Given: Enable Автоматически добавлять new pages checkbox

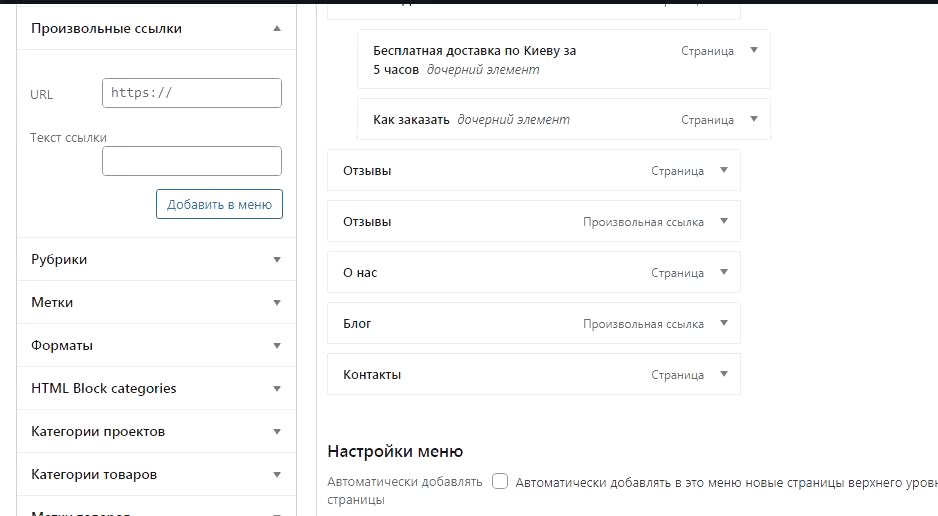Looking at the screenshot, I should point(500,481).
